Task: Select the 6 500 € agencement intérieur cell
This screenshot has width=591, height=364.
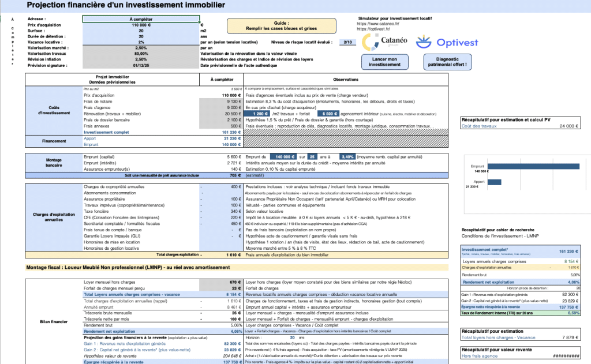Action: click(x=328, y=114)
